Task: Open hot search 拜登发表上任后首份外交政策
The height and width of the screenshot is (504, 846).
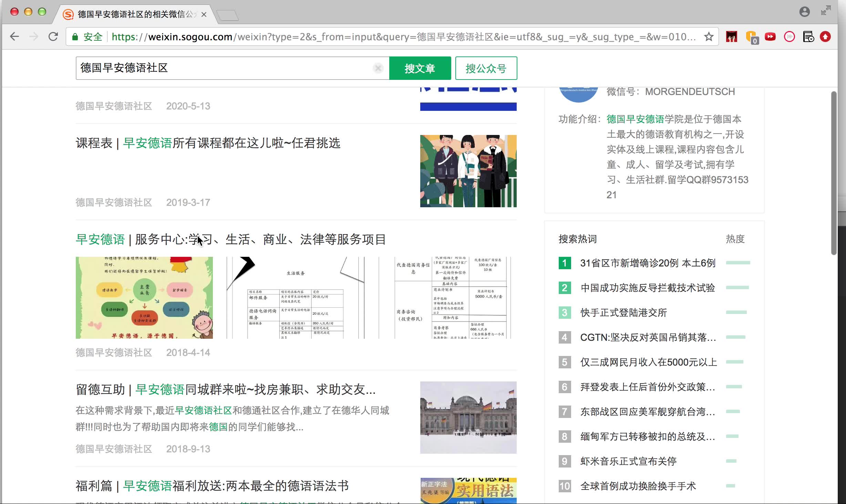Action: pos(648,387)
